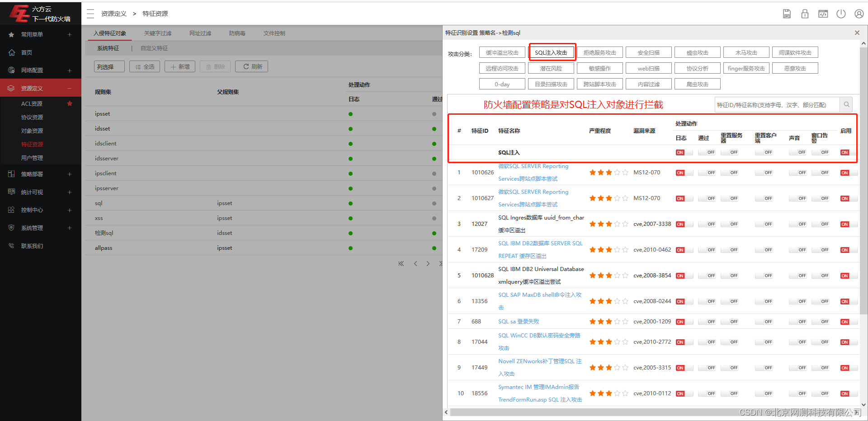Screen dimensions: 868x421
Task: Collapse 资源定义 minus sign
Action: tap(70, 88)
